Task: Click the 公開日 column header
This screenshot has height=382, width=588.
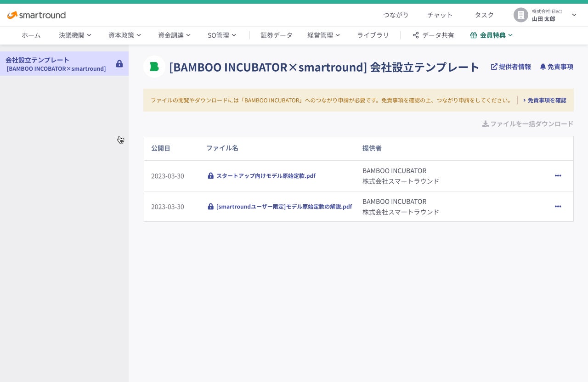Action: [x=161, y=148]
